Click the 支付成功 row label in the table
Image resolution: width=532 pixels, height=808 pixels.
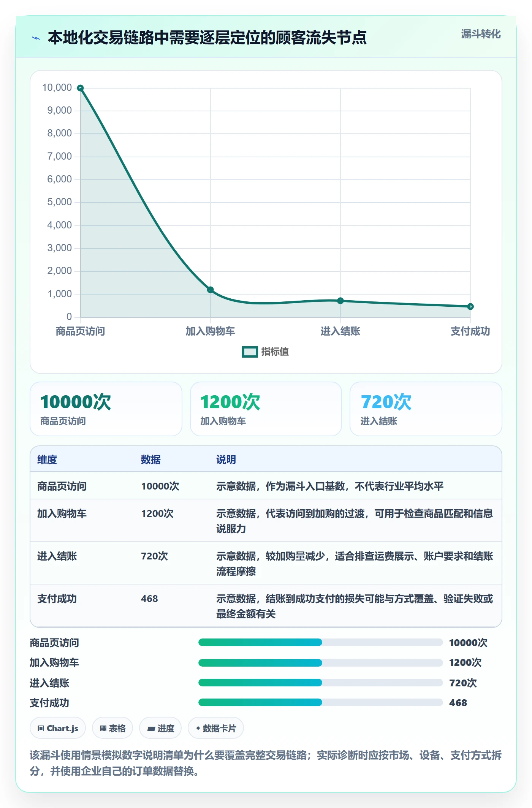tap(57, 599)
